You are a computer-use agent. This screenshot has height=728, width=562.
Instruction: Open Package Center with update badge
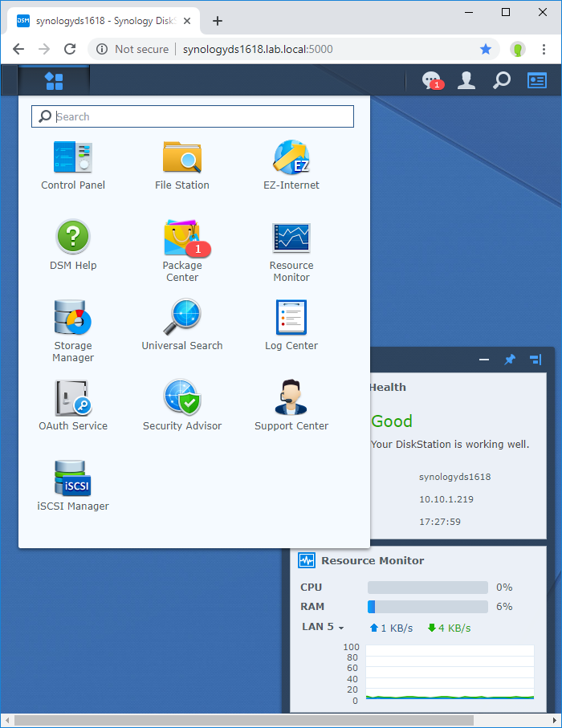[x=182, y=250]
